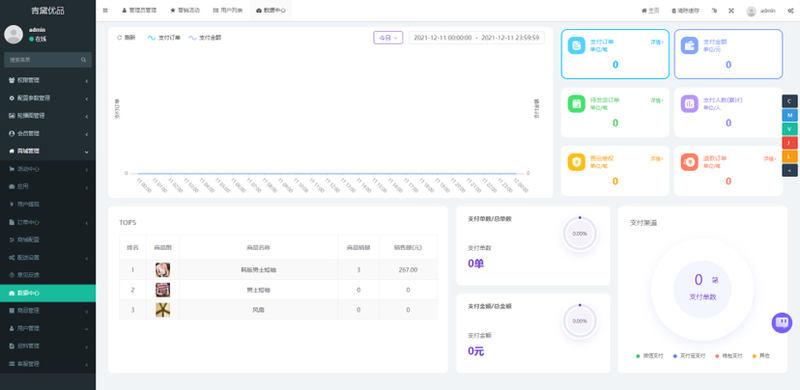Collapse the 商城管理 sidebar menu
Screen dimensions: 800x390
click(48, 151)
